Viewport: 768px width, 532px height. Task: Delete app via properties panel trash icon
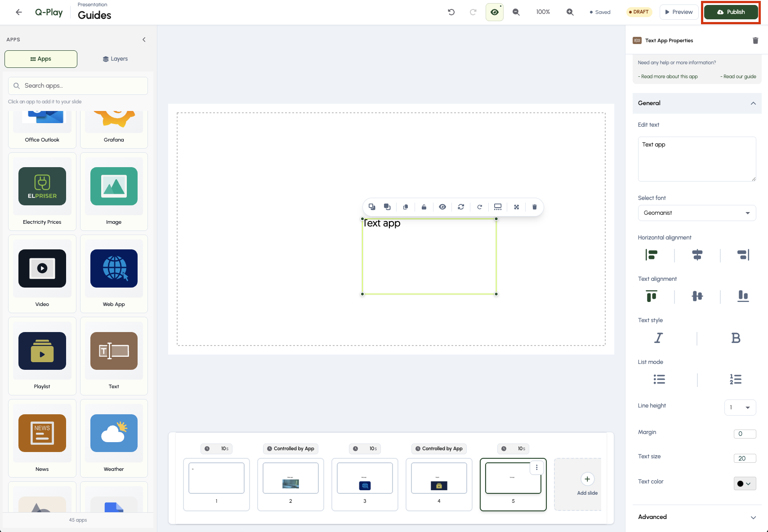(x=755, y=40)
